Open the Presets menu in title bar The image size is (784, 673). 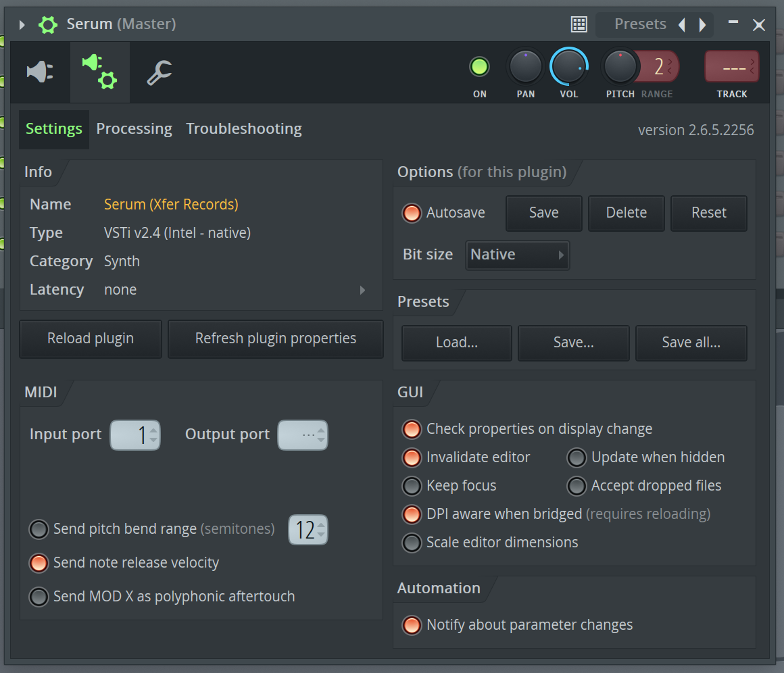click(640, 24)
